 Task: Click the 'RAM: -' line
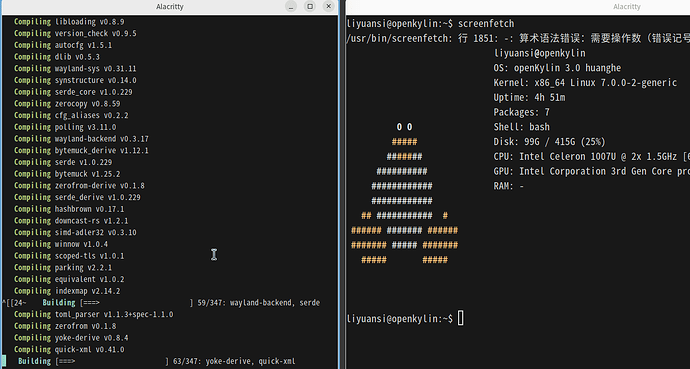coord(509,186)
